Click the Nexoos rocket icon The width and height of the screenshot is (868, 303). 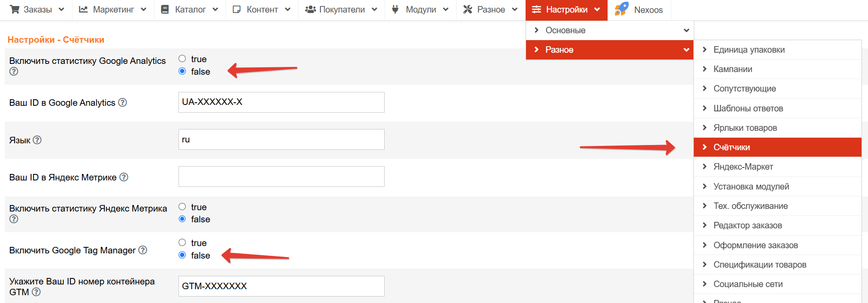pos(621,9)
